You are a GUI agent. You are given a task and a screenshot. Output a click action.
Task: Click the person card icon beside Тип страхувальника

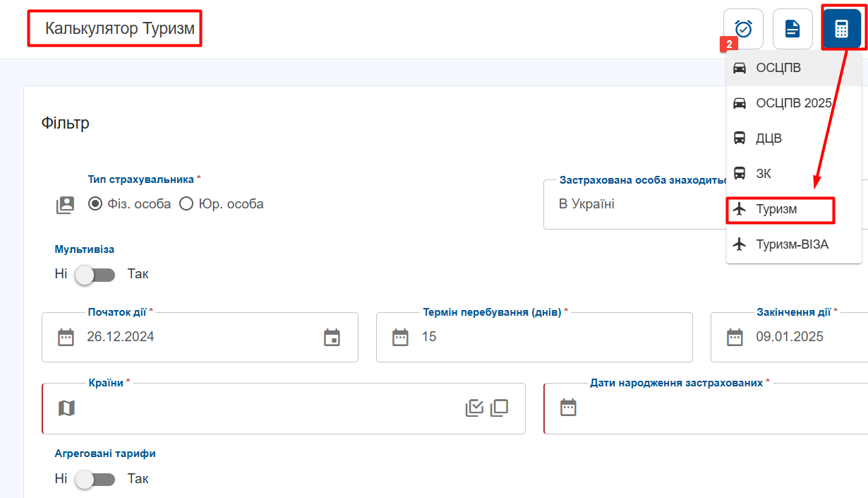[x=66, y=205]
